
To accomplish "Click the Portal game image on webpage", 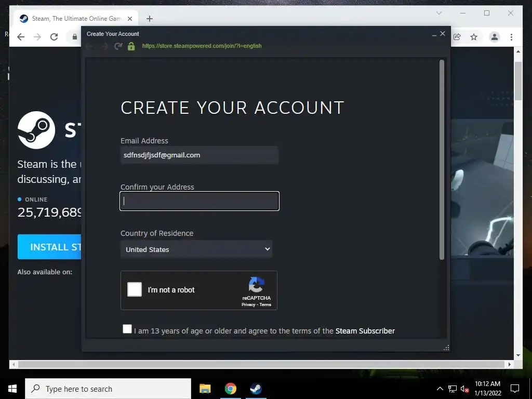I will click(482, 187).
